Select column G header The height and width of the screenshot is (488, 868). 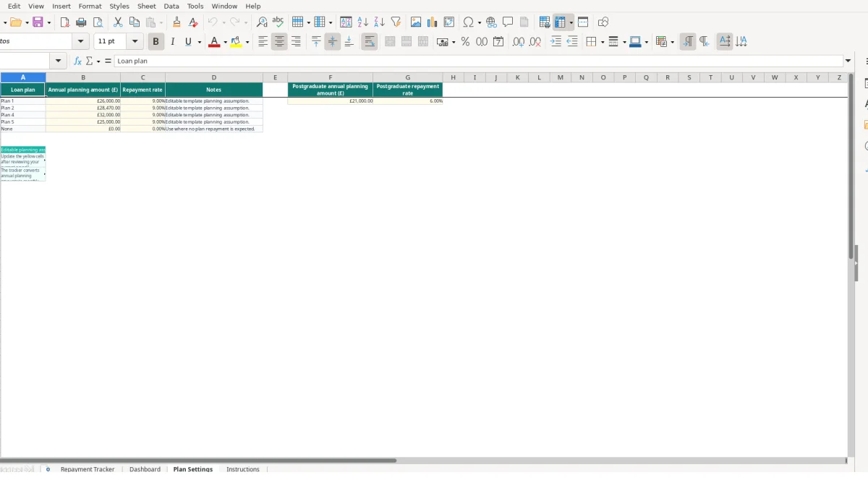(x=408, y=77)
